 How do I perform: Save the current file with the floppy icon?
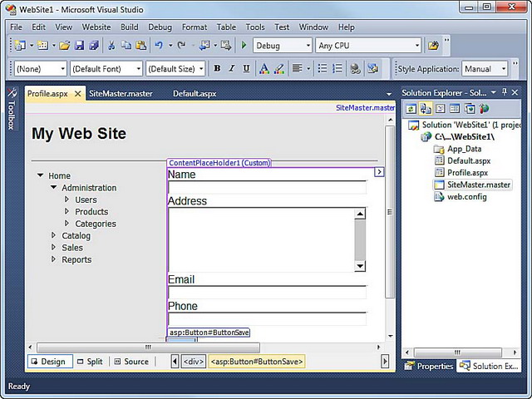click(80, 45)
